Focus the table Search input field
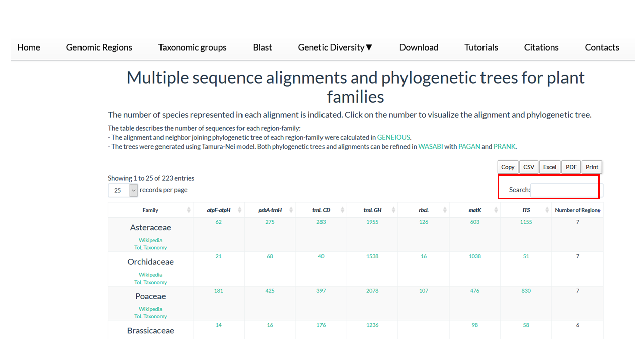This screenshot has height=362, width=644. [x=567, y=190]
